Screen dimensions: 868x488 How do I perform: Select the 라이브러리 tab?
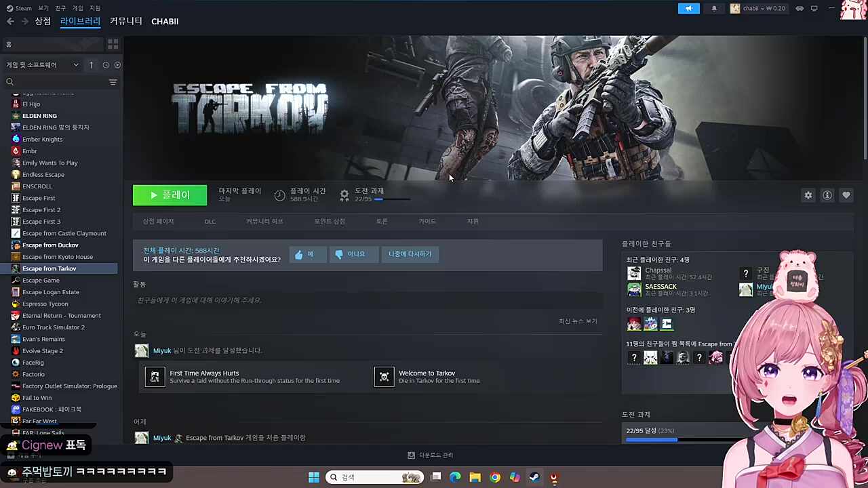(x=80, y=22)
